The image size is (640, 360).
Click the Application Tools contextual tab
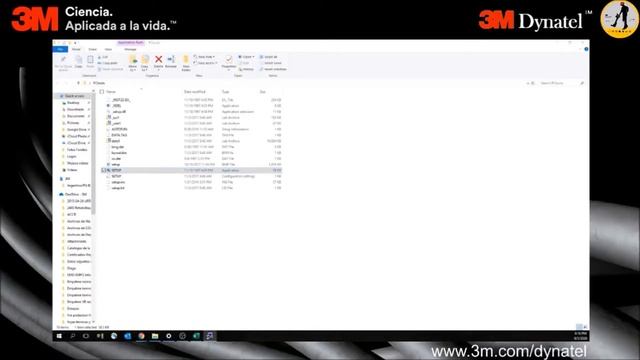(x=131, y=42)
